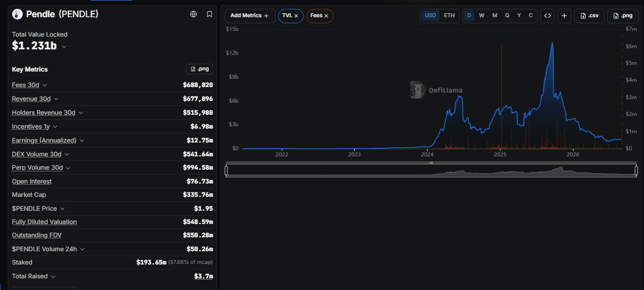Screen dimensions: 644x290
Task: Expand $PENDLE Volume 24h details
Action: [83, 249]
